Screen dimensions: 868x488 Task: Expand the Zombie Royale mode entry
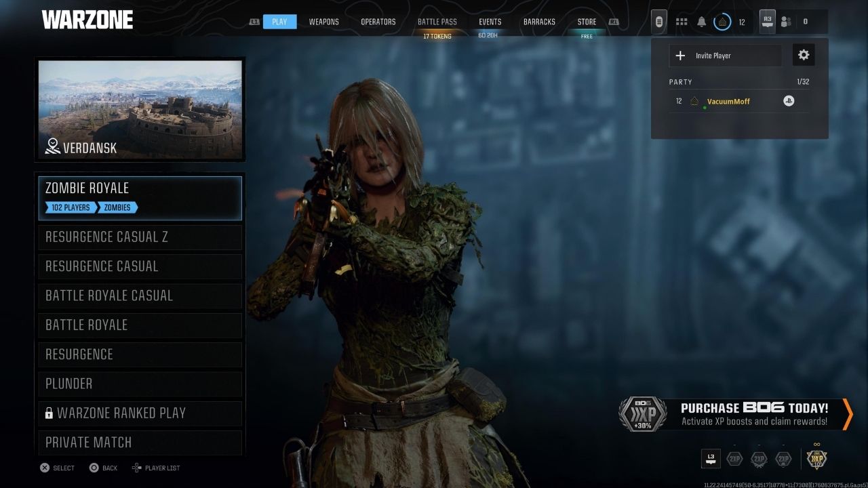140,198
